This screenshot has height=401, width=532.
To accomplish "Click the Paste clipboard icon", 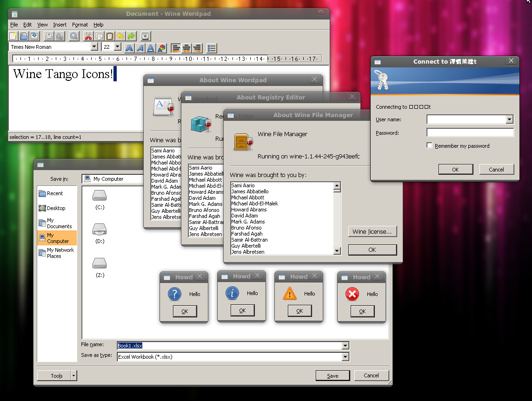I will point(110,36).
